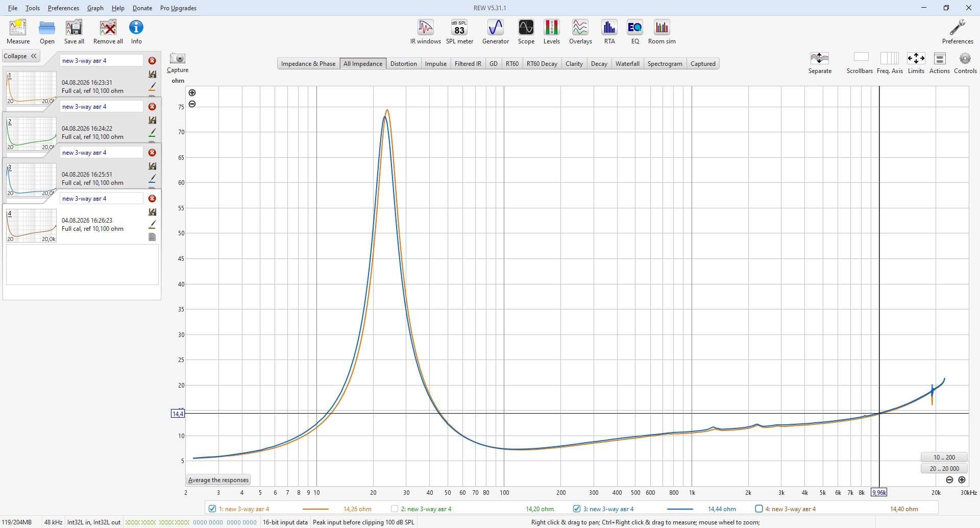Toggle the Freq. Axis scale

coord(890,63)
